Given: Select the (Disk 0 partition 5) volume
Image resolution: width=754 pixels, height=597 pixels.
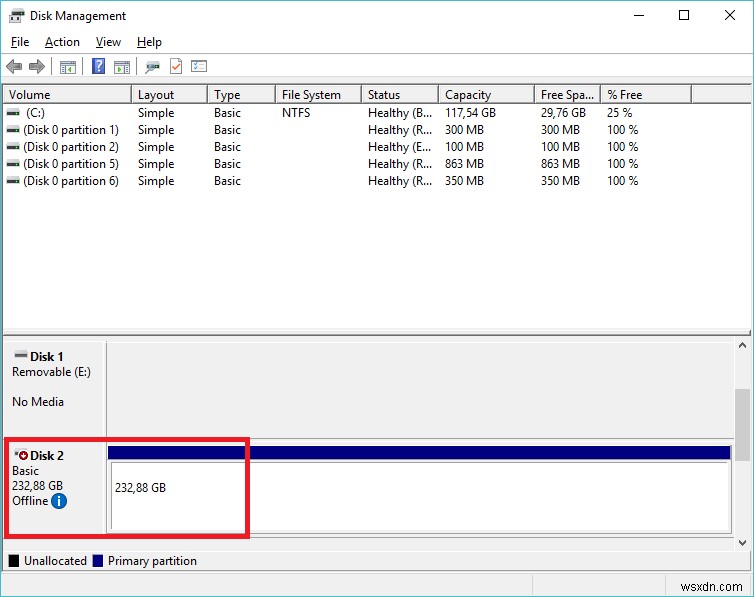Looking at the screenshot, I should click(x=71, y=164).
